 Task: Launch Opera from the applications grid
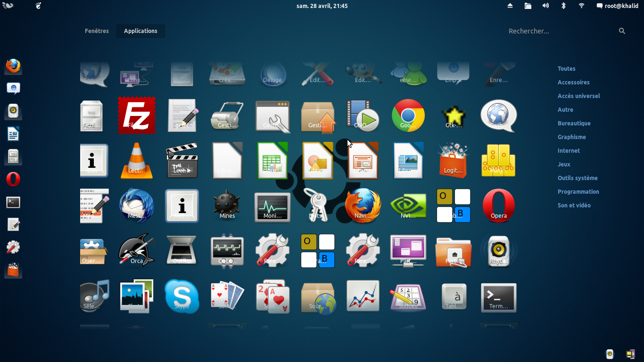499,206
